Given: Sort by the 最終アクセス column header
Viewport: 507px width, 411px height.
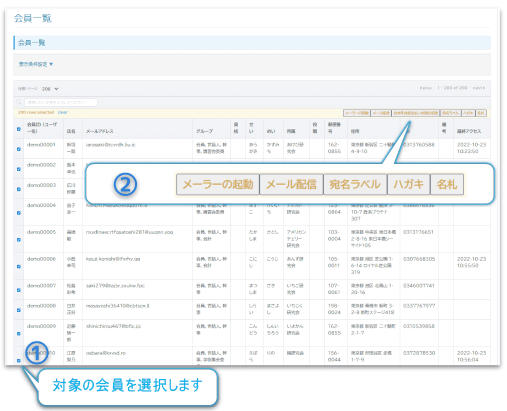Looking at the screenshot, I should pos(469,131).
